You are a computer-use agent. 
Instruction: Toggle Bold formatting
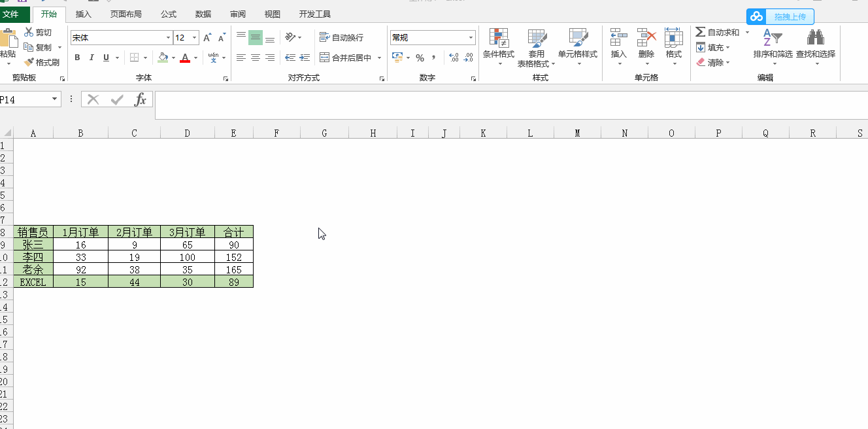pos(77,58)
